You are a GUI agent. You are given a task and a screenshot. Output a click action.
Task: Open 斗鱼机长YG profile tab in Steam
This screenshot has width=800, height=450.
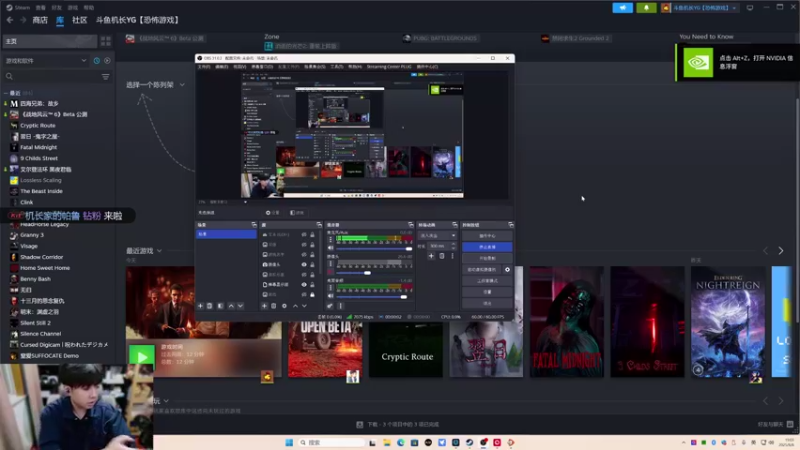pos(138,20)
